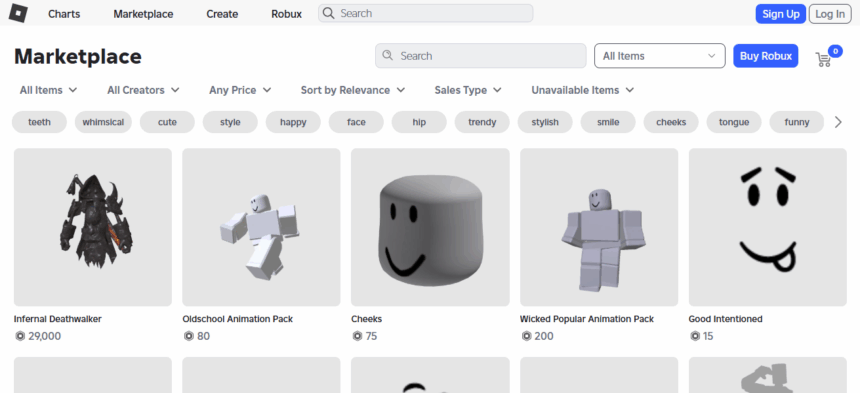The image size is (860, 393).
Task: Select the smile tag chip
Action: (608, 122)
